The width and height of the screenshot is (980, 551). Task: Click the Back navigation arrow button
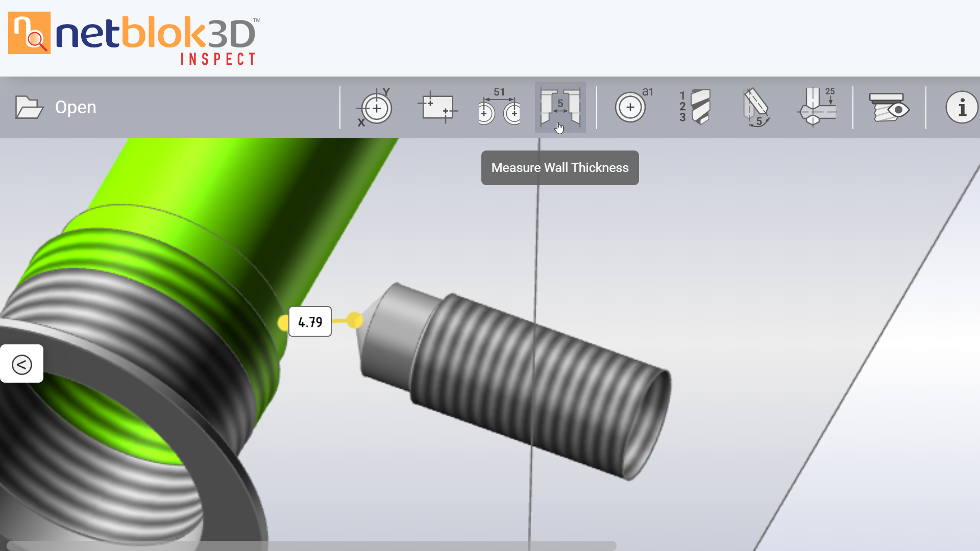[x=21, y=363]
